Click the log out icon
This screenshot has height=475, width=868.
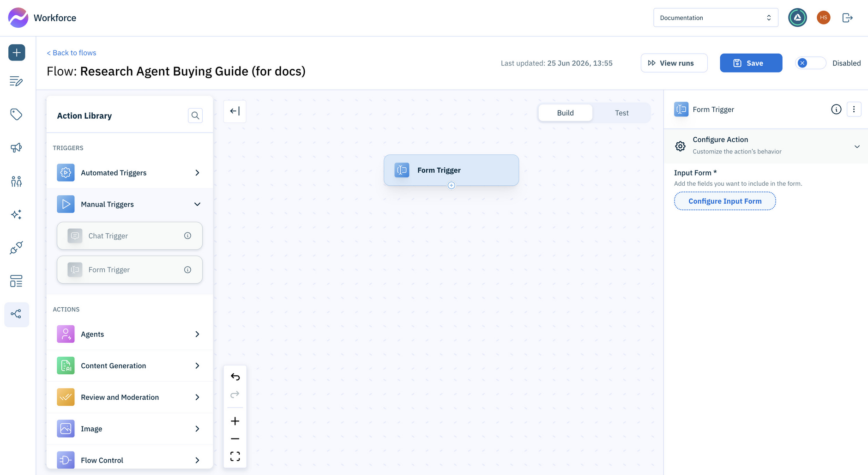tap(847, 18)
